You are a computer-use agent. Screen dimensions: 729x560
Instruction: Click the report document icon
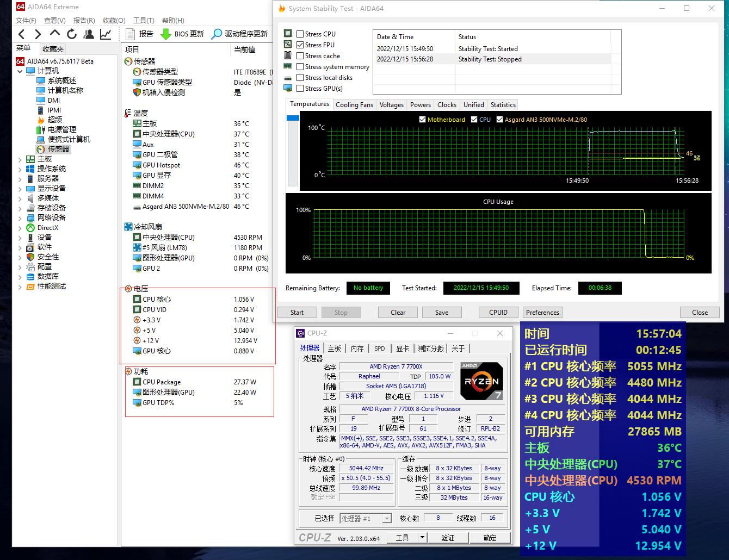(131, 34)
